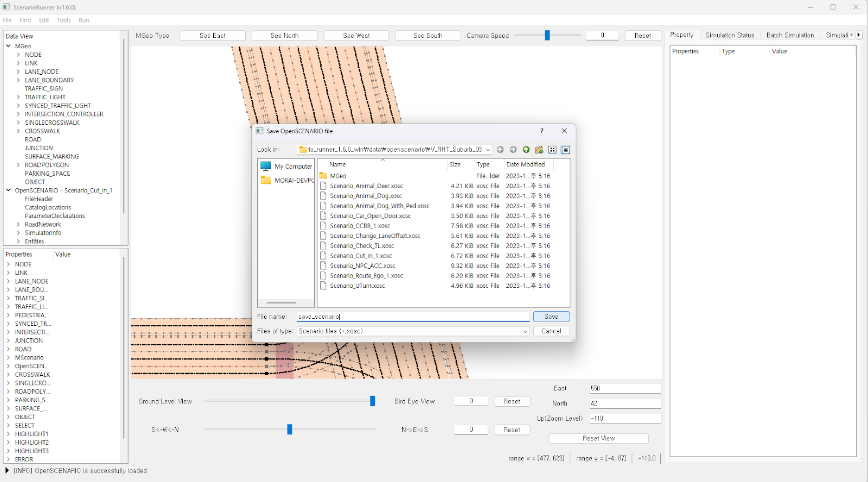This screenshot has width=868, height=482.
Task: Click the dialog's help question mark
Action: tap(541, 131)
